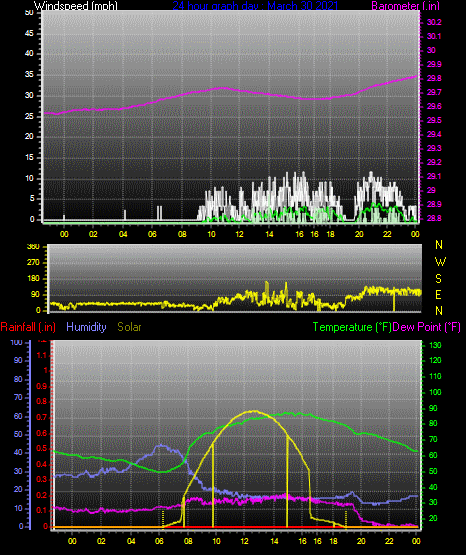This screenshot has width=466, height=555.
Task: Click compass letter 'W' beside wind direction graph
Action: pos(440,262)
